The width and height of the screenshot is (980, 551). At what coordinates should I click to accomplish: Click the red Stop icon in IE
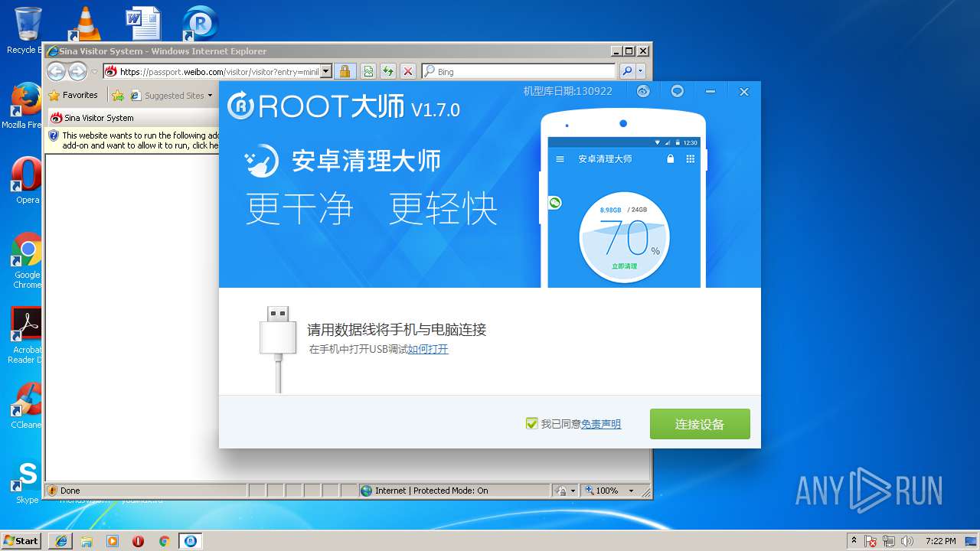pyautogui.click(x=408, y=71)
